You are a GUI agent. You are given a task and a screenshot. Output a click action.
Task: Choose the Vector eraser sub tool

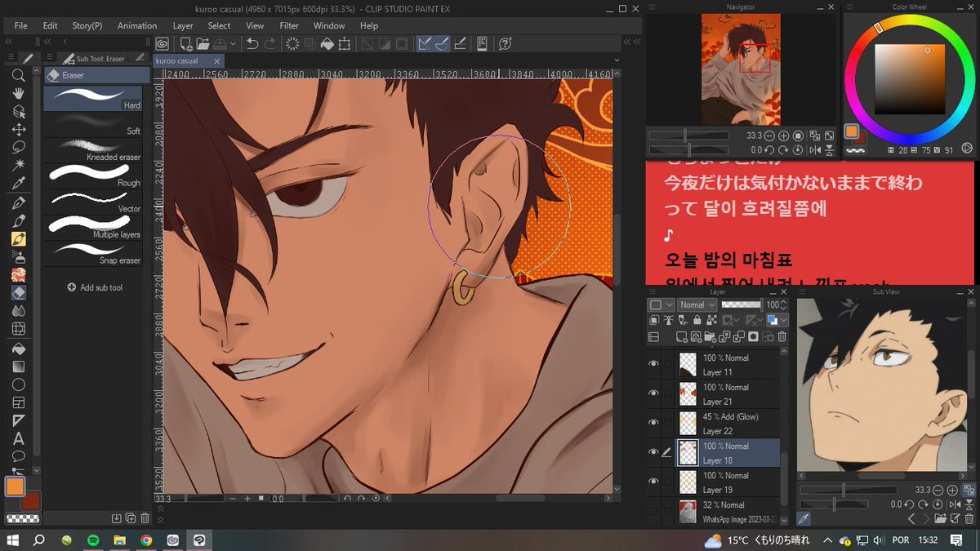point(93,202)
